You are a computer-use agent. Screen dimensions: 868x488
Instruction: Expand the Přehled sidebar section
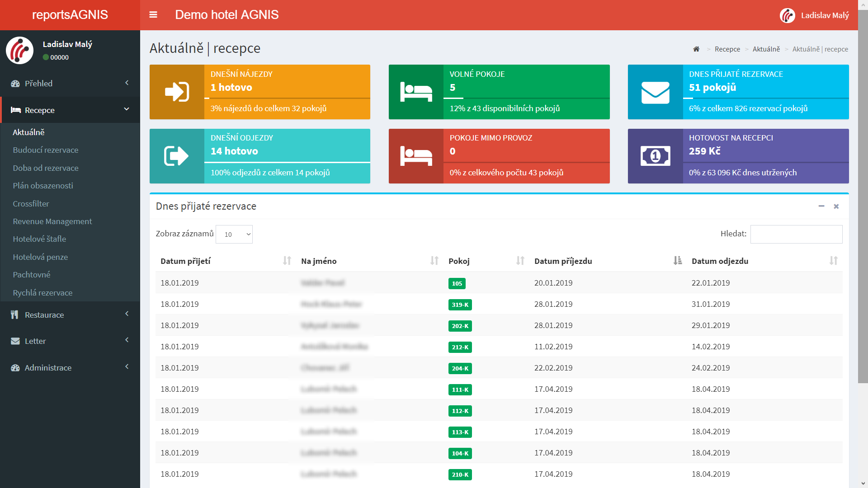pyautogui.click(x=70, y=84)
